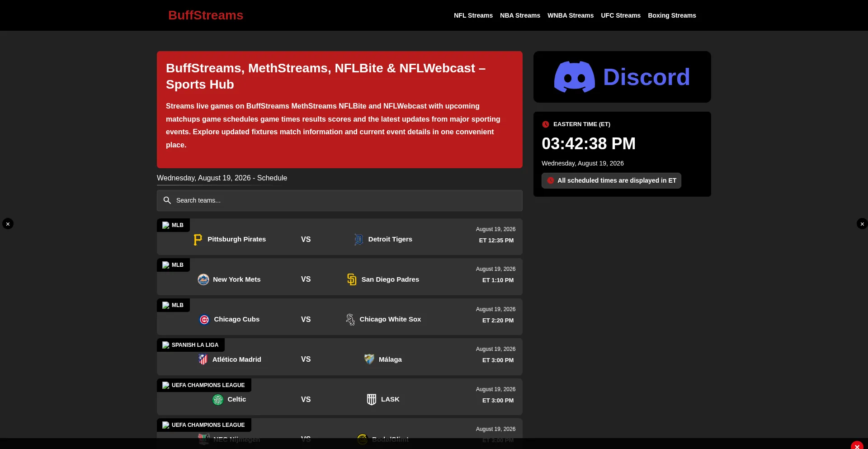The image size is (868, 449).
Task: Click UEFA Champions League label on Celtic match
Action: (x=208, y=385)
